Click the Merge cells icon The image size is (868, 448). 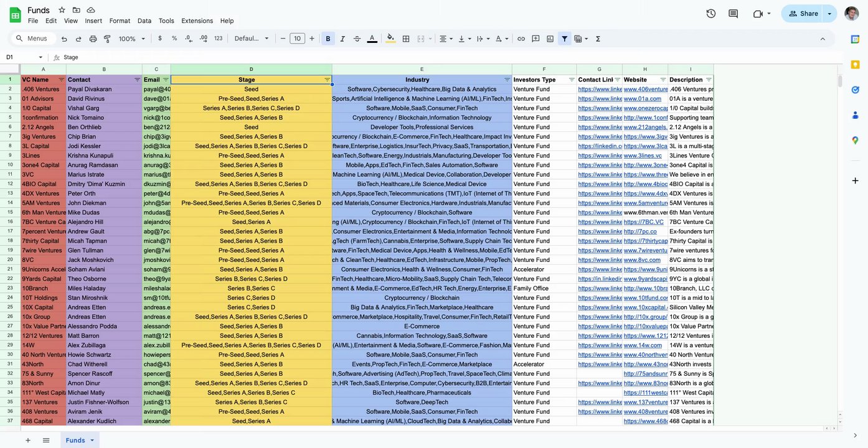420,39
